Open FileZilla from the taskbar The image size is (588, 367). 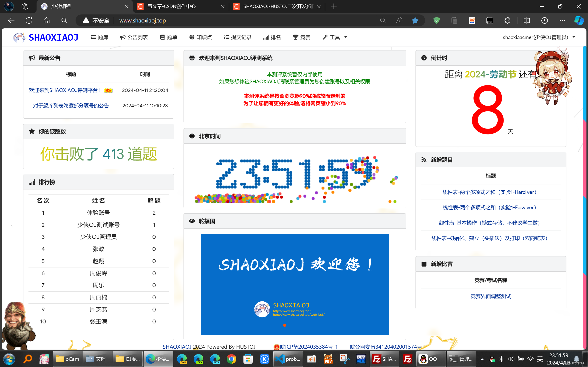(x=407, y=359)
